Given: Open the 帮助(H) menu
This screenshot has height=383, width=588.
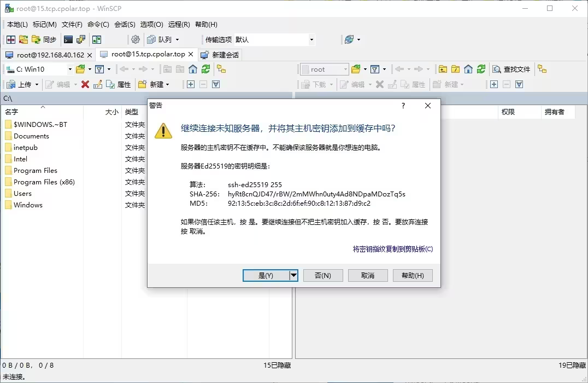Looking at the screenshot, I should (x=206, y=25).
